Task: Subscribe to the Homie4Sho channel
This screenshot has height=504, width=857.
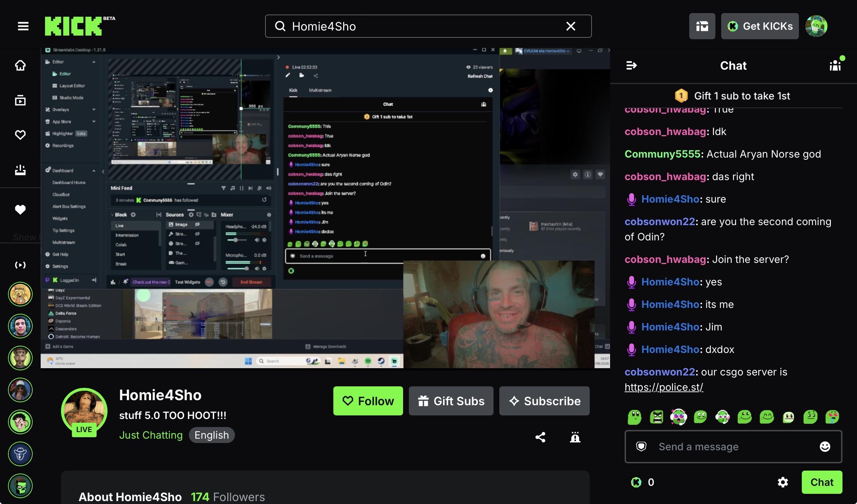Action: point(544,401)
